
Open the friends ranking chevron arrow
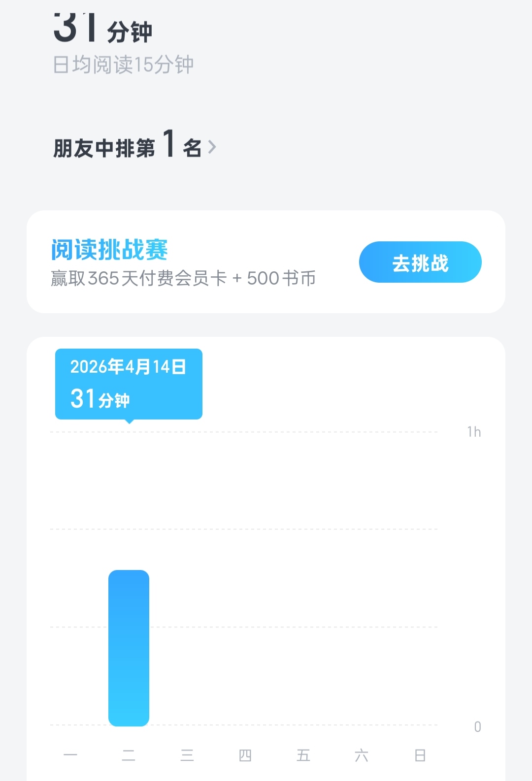click(212, 147)
